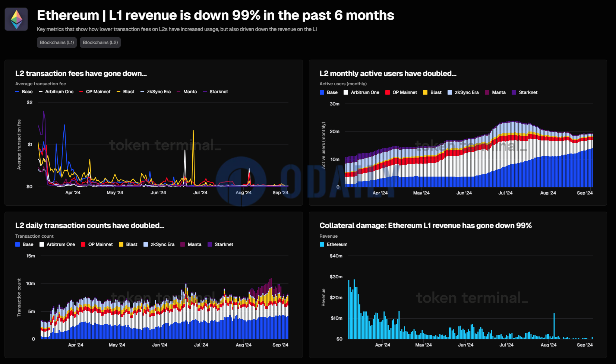Toggle Starknet in the transaction count legend

[x=220, y=244]
